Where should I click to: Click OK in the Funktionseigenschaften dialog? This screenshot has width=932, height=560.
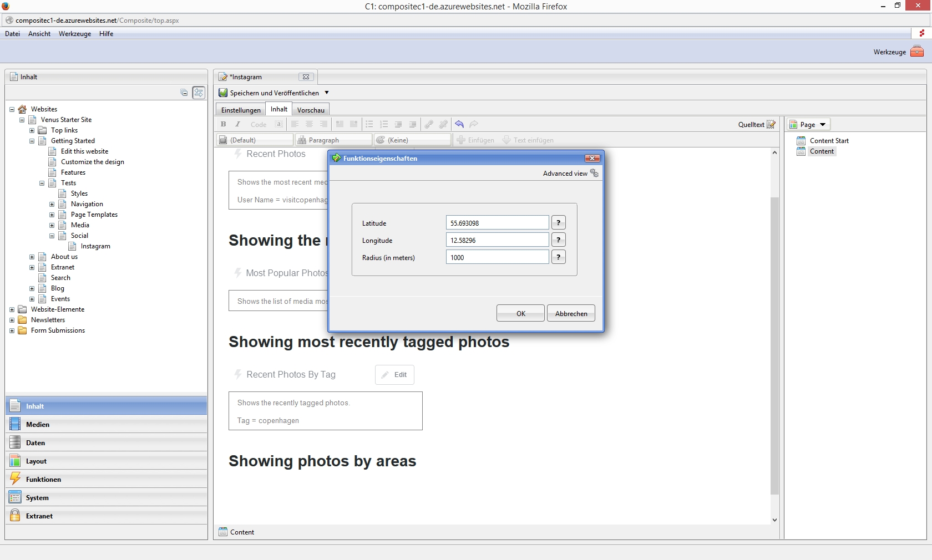[520, 313]
